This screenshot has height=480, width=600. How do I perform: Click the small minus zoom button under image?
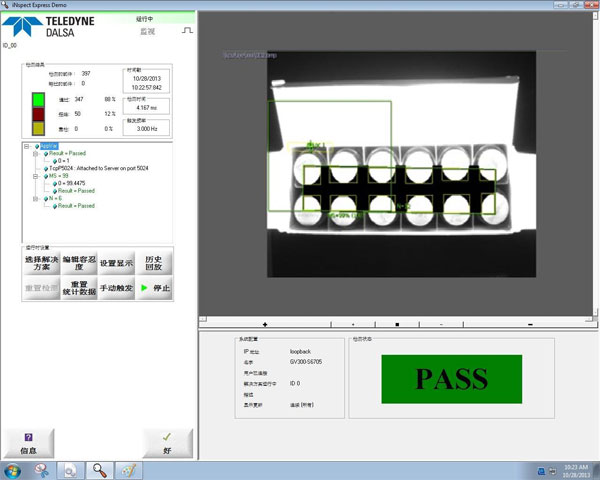tap(442, 324)
